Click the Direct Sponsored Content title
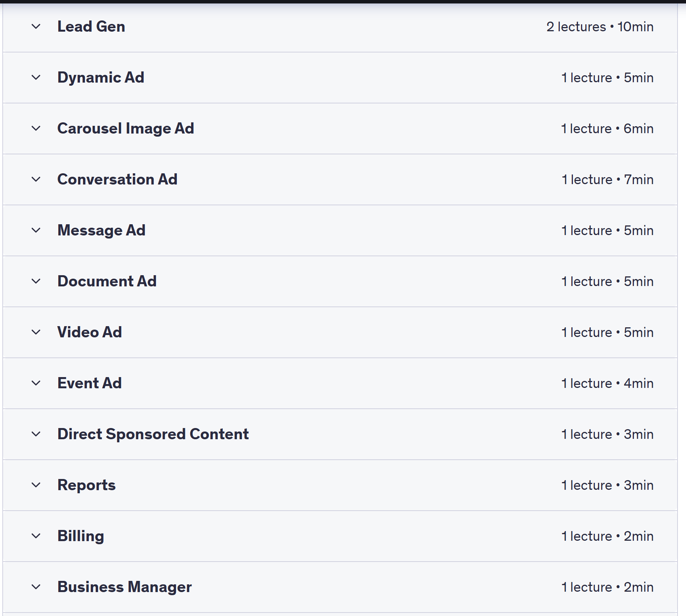This screenshot has height=616, width=686. click(x=153, y=434)
